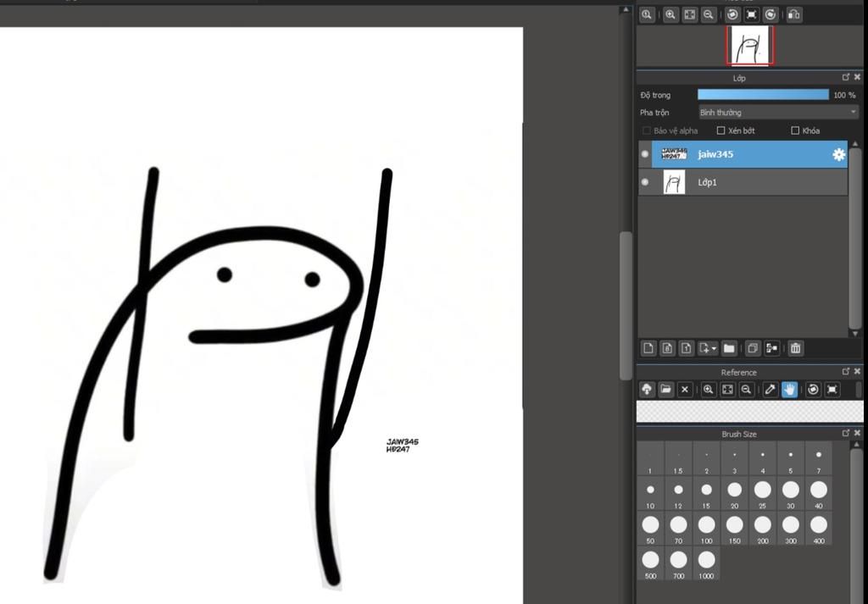Pick brush size 1000

706,563
